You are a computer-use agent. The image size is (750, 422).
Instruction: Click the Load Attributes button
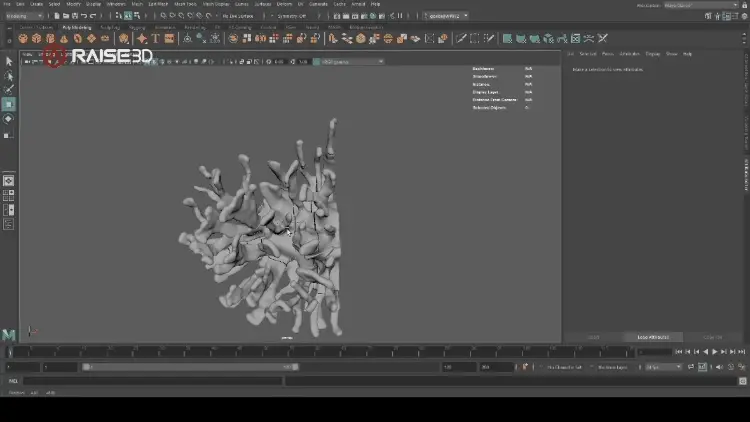pos(653,337)
